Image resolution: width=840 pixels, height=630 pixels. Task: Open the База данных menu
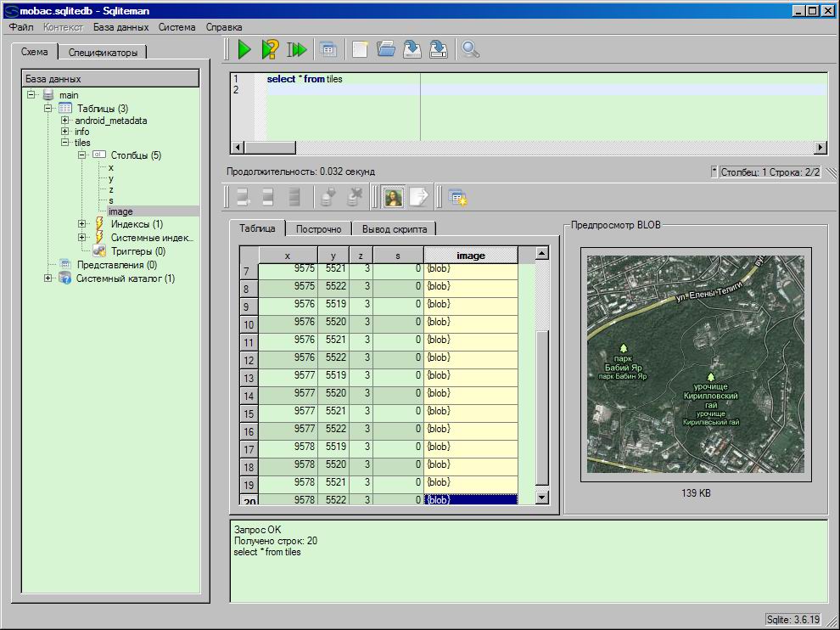[120, 27]
